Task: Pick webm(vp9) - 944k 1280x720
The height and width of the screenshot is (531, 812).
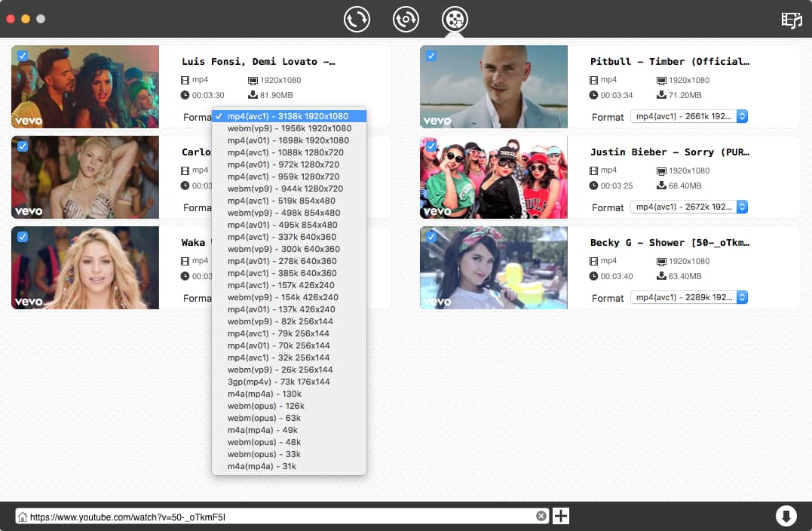Action: [289, 189]
